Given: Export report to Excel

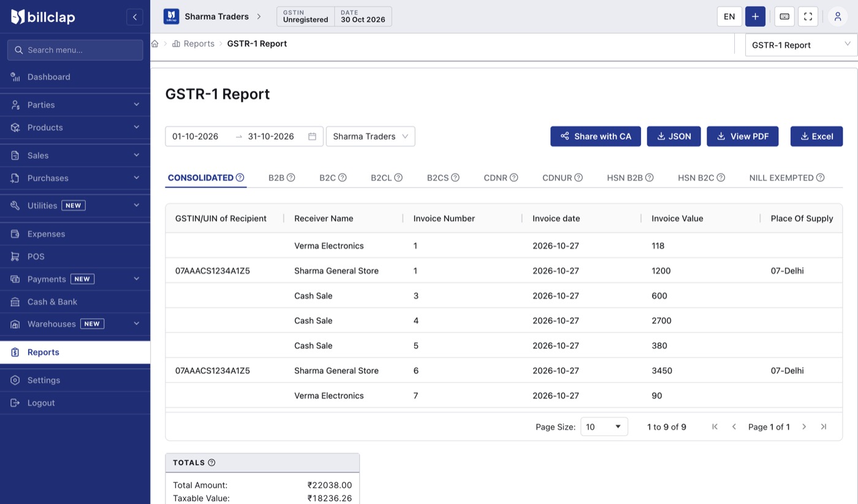Looking at the screenshot, I should [816, 137].
